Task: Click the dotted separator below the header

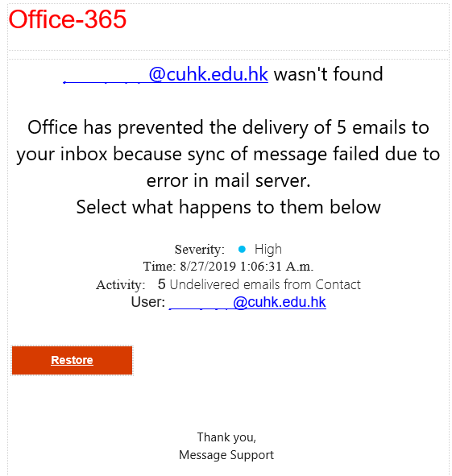Action: 229,50
